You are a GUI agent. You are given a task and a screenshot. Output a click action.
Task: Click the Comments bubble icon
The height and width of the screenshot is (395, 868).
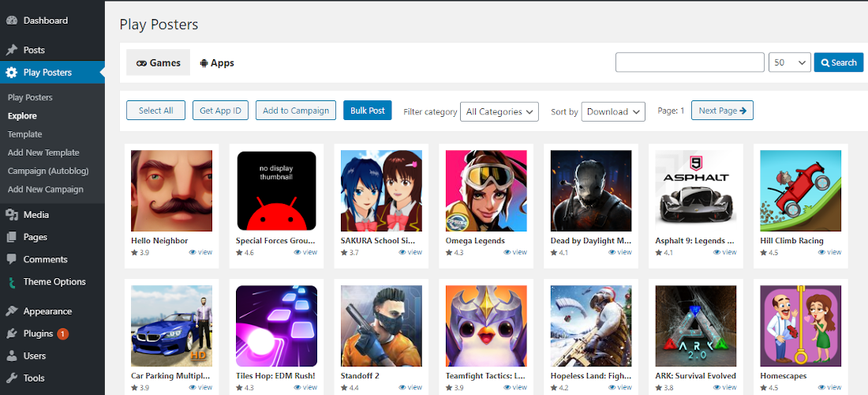(11, 259)
